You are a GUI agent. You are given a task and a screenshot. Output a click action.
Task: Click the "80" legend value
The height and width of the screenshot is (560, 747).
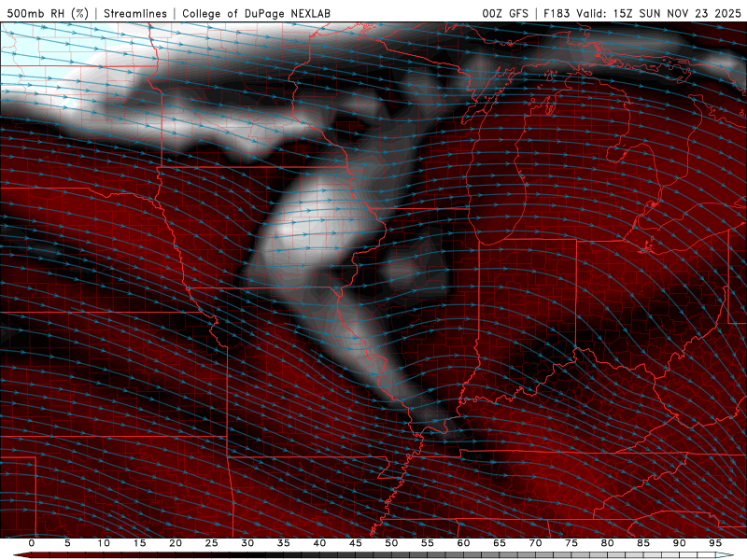point(607,543)
